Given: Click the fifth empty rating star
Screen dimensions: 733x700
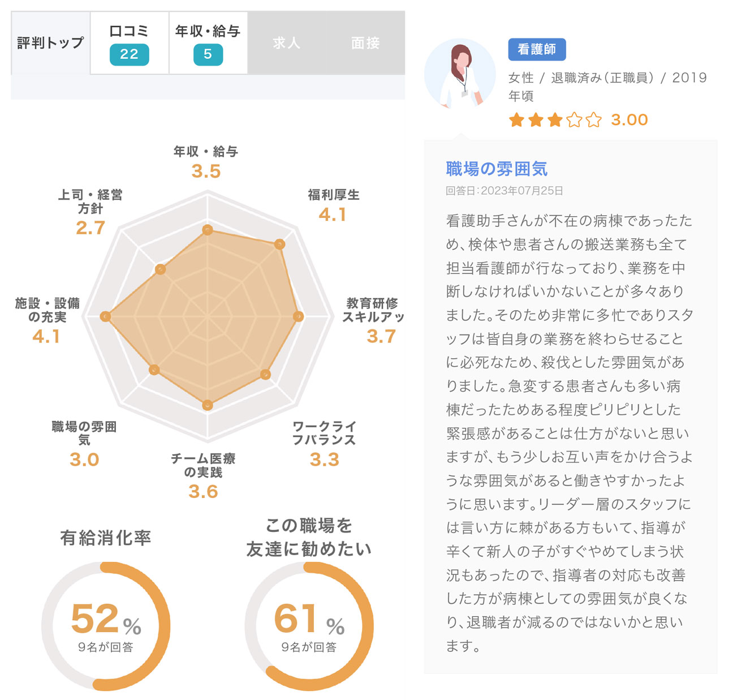Looking at the screenshot, I should (593, 120).
